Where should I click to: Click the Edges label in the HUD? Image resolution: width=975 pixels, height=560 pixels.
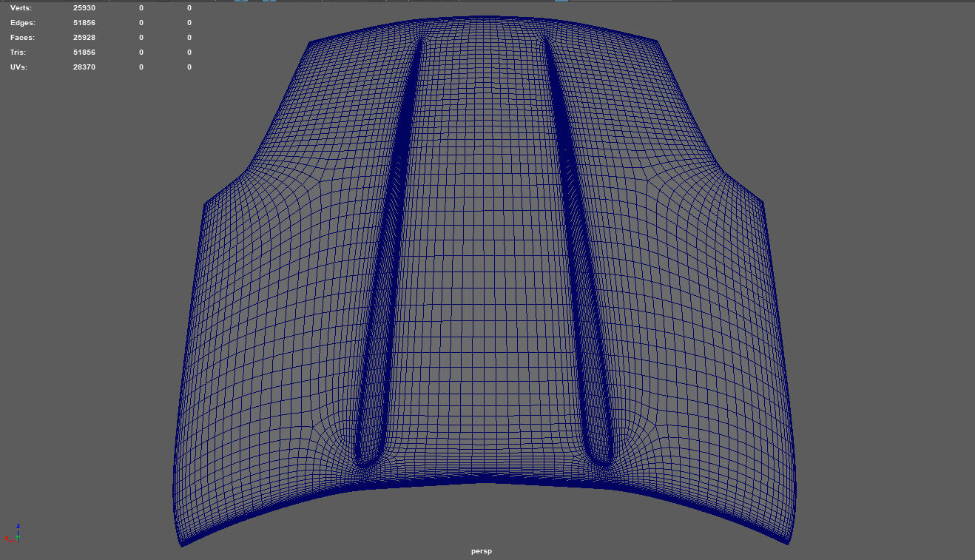pos(22,23)
